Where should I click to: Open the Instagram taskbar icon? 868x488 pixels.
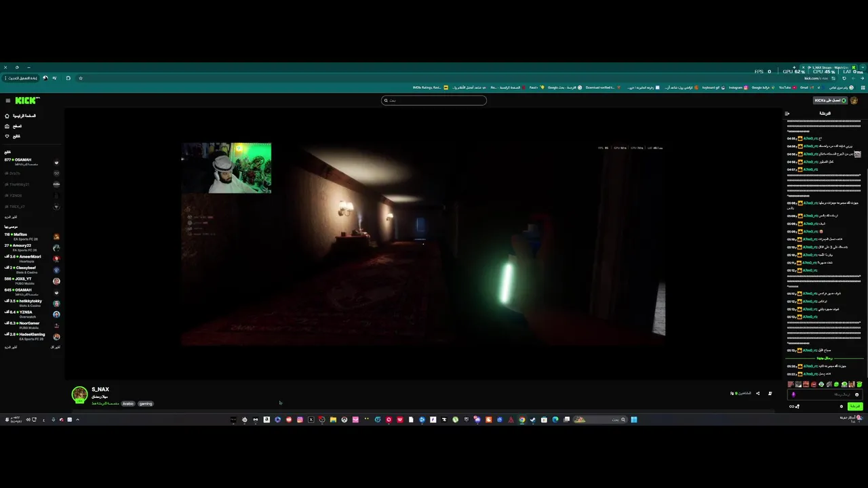click(300, 420)
